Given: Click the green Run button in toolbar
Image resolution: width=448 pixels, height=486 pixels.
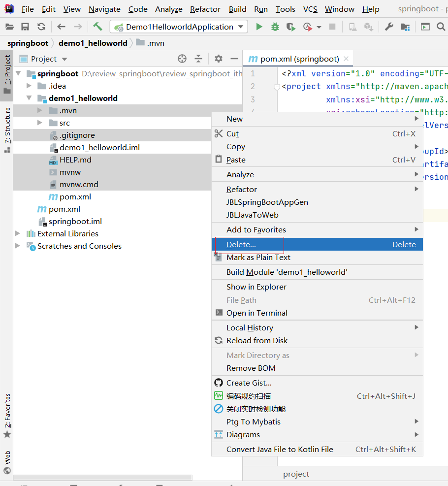Looking at the screenshot, I should tap(259, 27).
